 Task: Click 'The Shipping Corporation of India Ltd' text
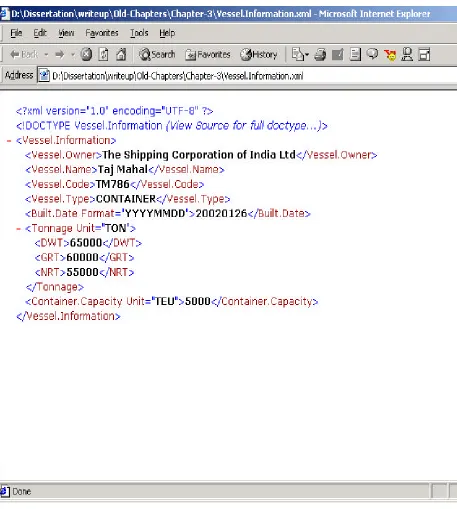(x=199, y=155)
